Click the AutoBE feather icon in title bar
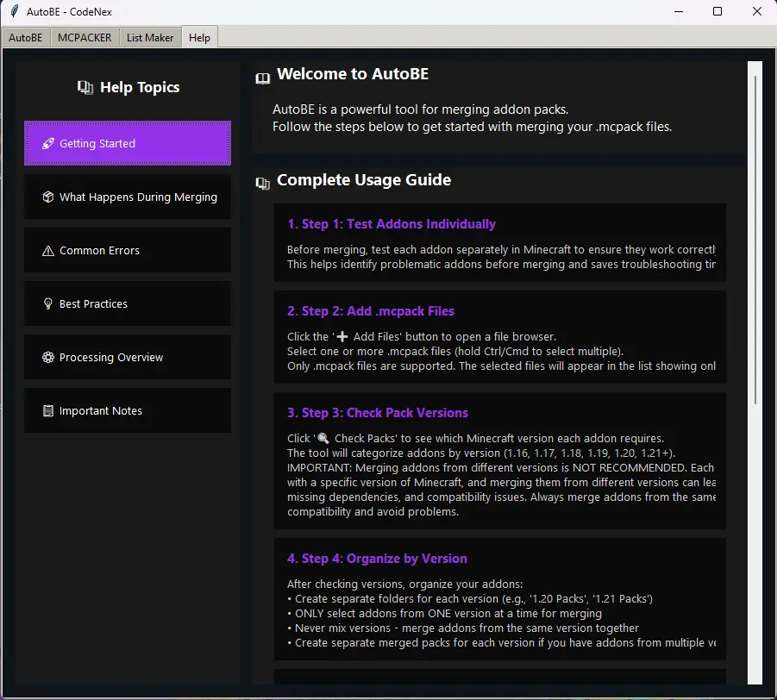Viewport: 777px width, 700px height. 13,12
